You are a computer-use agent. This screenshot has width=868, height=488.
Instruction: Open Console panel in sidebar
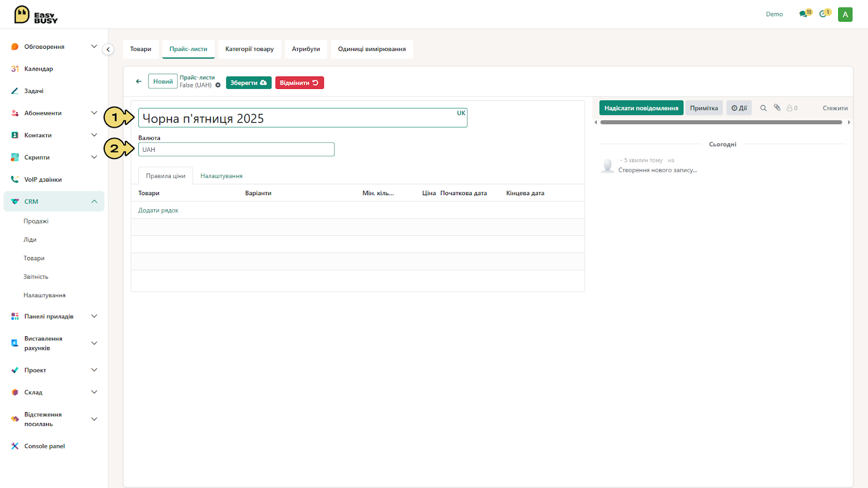tap(44, 446)
